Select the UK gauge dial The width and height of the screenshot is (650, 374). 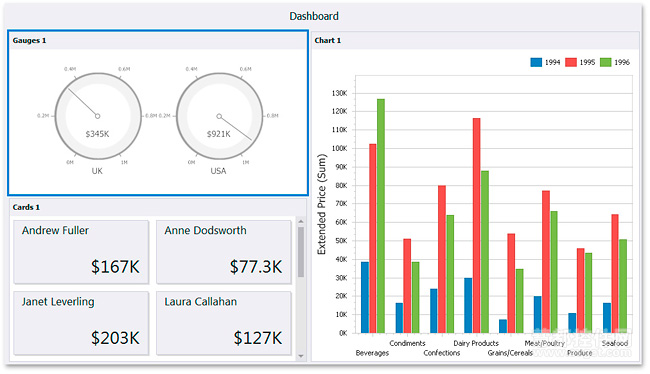(98, 116)
